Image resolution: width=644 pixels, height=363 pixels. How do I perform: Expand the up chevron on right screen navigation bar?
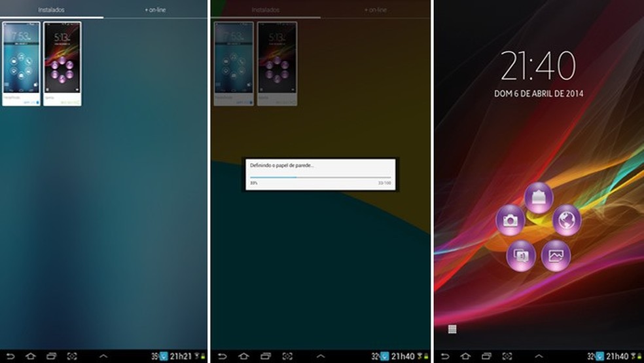[x=539, y=356]
